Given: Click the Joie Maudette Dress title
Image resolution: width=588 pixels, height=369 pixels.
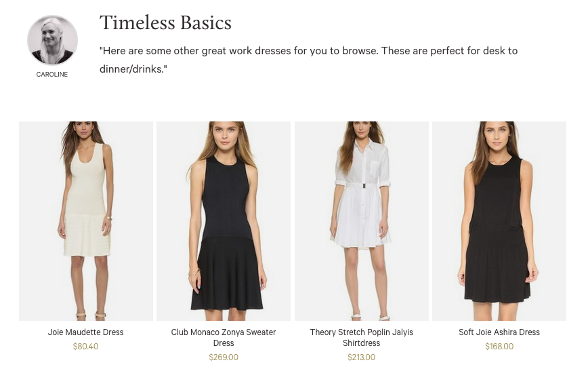Looking at the screenshot, I should 86,332.
